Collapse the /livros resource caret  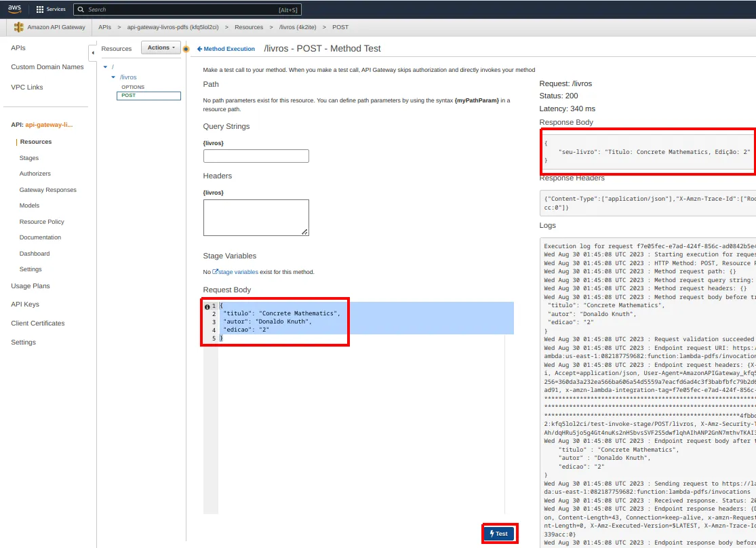click(x=113, y=77)
